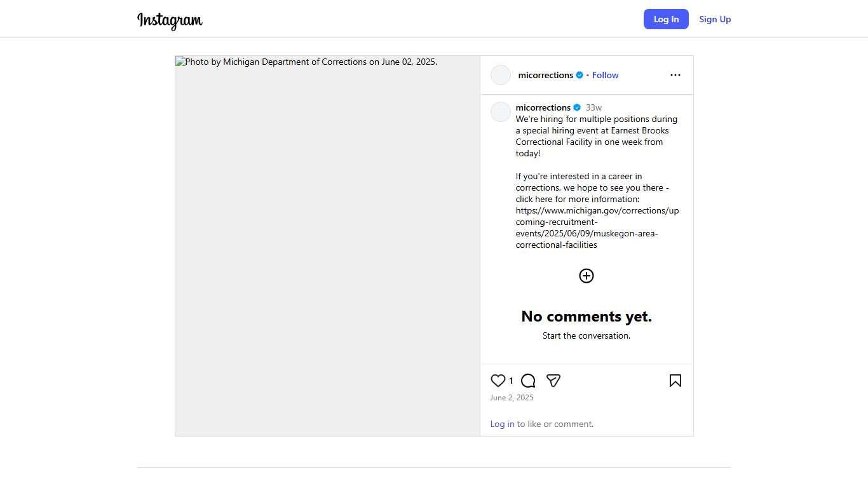
Task: Click the avatar beside the post caption
Action: (x=501, y=112)
